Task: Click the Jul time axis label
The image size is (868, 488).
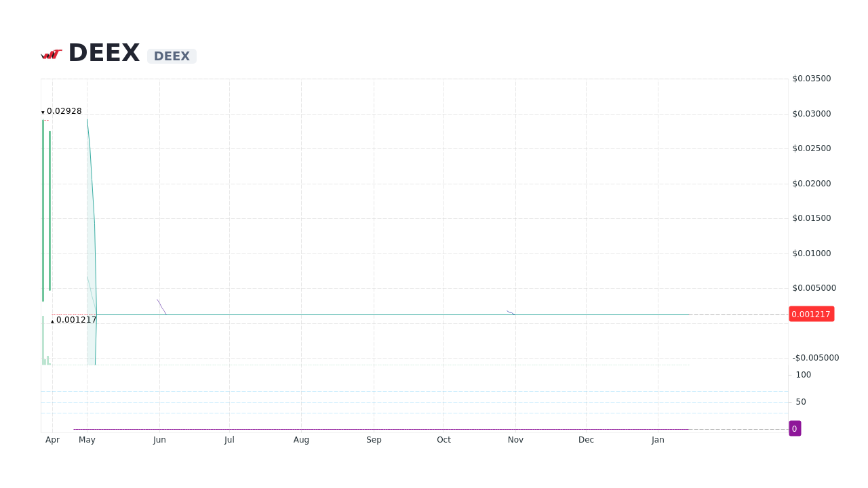Action: [x=229, y=440]
